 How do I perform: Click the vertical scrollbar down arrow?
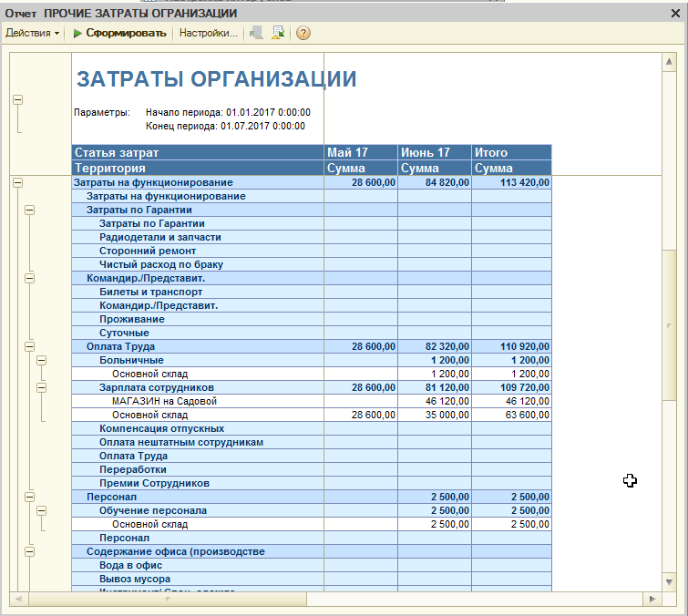[669, 582]
